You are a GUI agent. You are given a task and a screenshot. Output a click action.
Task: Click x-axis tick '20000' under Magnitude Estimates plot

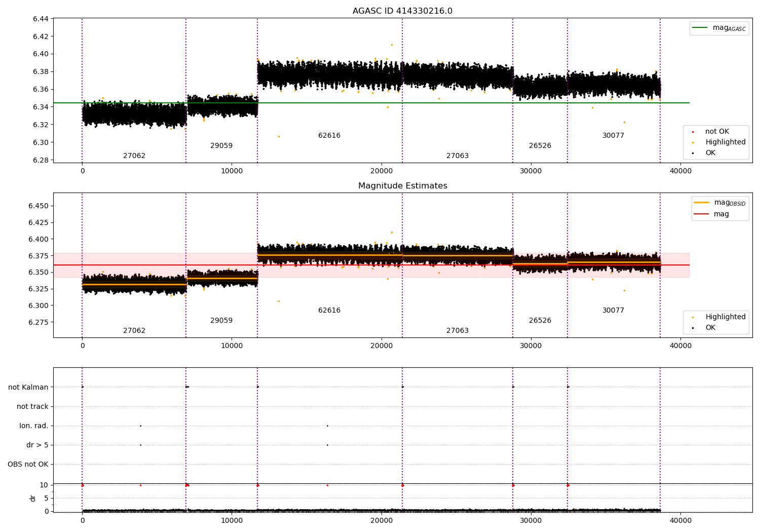pyautogui.click(x=381, y=346)
